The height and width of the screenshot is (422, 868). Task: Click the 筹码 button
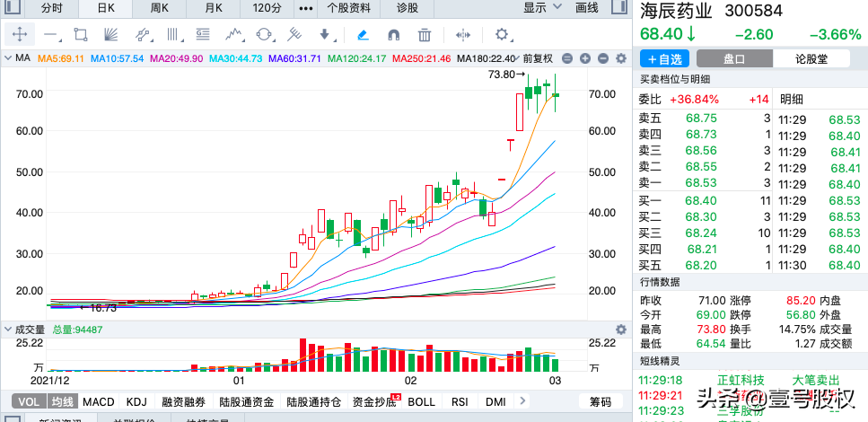coord(601,401)
